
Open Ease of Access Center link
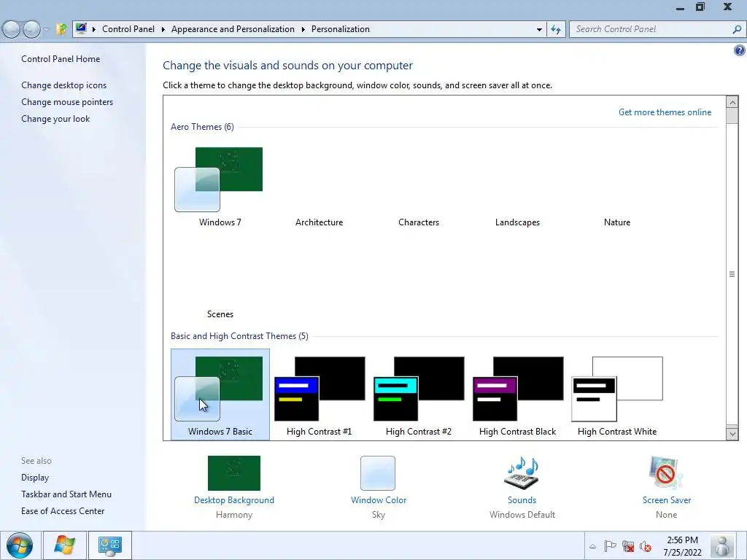[63, 511]
